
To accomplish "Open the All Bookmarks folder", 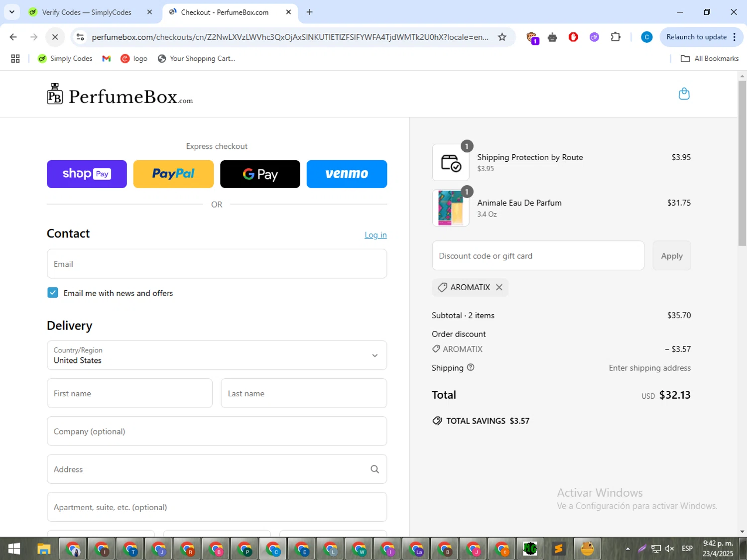I will (710, 59).
